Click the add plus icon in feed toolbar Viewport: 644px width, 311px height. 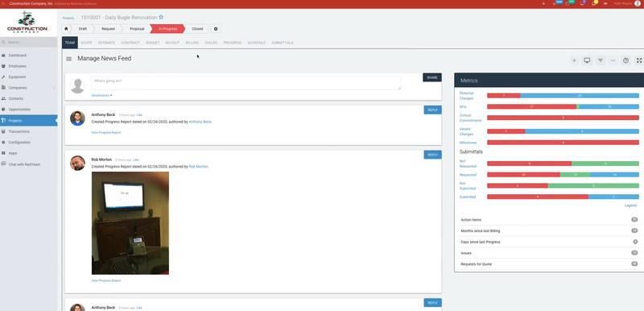(x=574, y=60)
